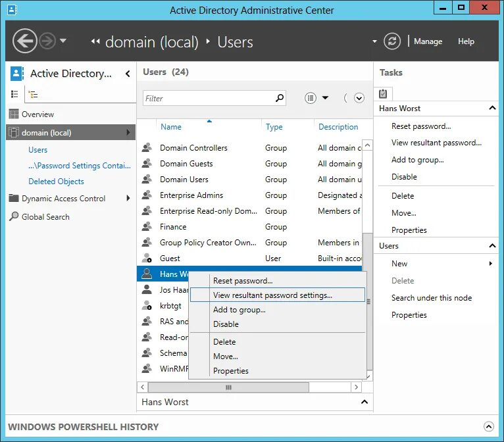Select RAS group icon in list
The image size is (504, 442).
click(x=147, y=321)
